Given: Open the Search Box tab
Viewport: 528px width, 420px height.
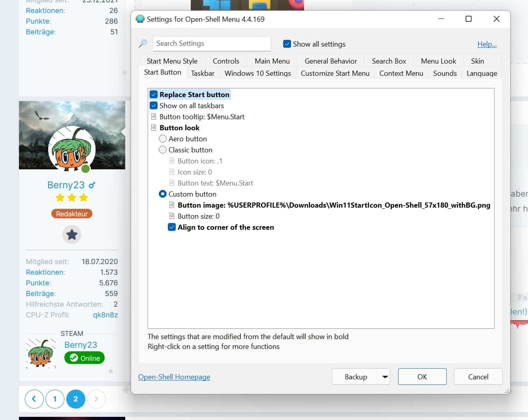Looking at the screenshot, I should point(389,61).
